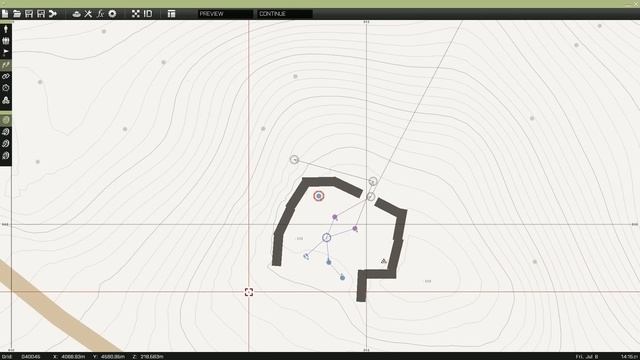Image resolution: width=640 pixels, height=360 pixels.
Task: Click the Y coordinate readout in status bar
Action: (109, 357)
